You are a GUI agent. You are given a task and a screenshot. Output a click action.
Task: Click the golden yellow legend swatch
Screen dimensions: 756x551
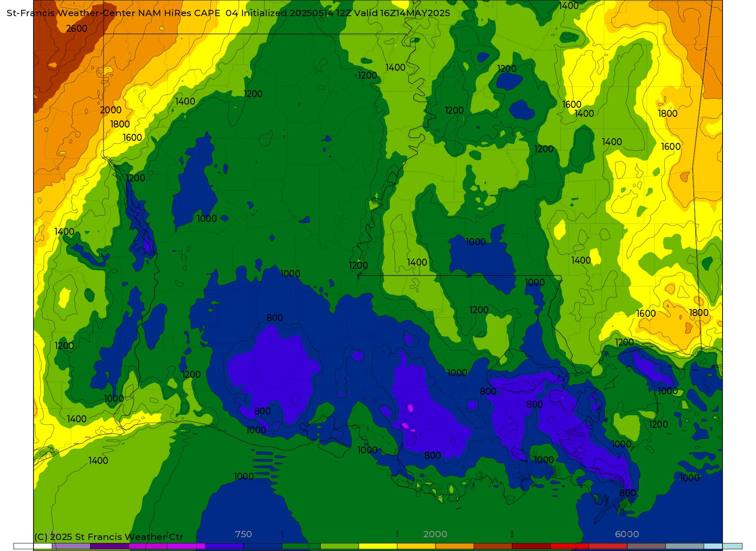[x=416, y=546]
